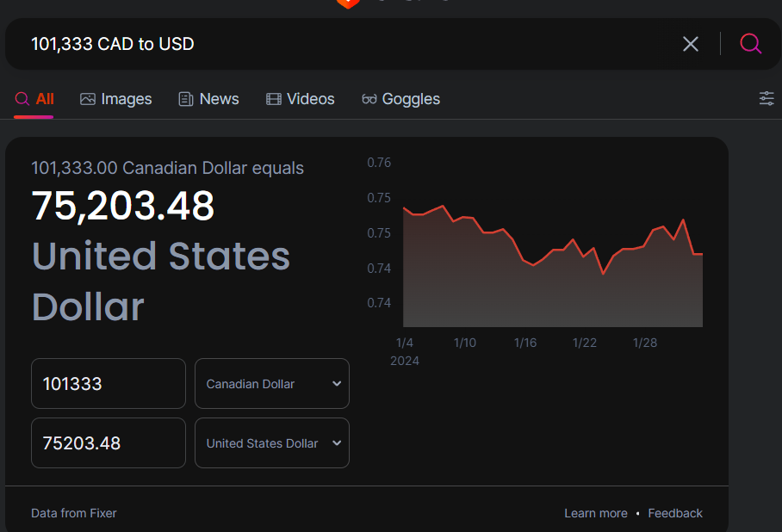Screen dimensions: 782x532
Task: Open the search filters settings icon
Action: pyautogui.click(x=766, y=98)
